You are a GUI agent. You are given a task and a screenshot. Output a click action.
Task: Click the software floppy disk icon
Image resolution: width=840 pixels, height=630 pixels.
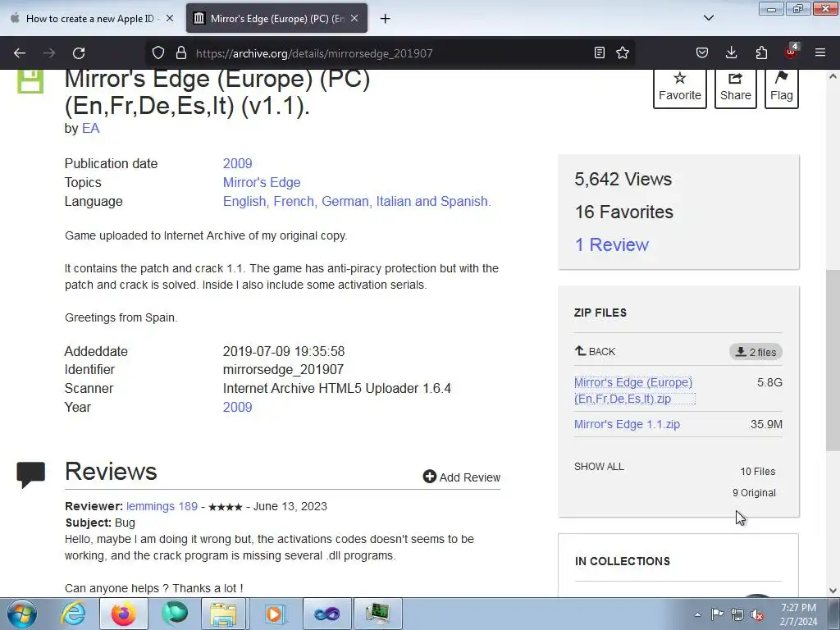pos(30,81)
